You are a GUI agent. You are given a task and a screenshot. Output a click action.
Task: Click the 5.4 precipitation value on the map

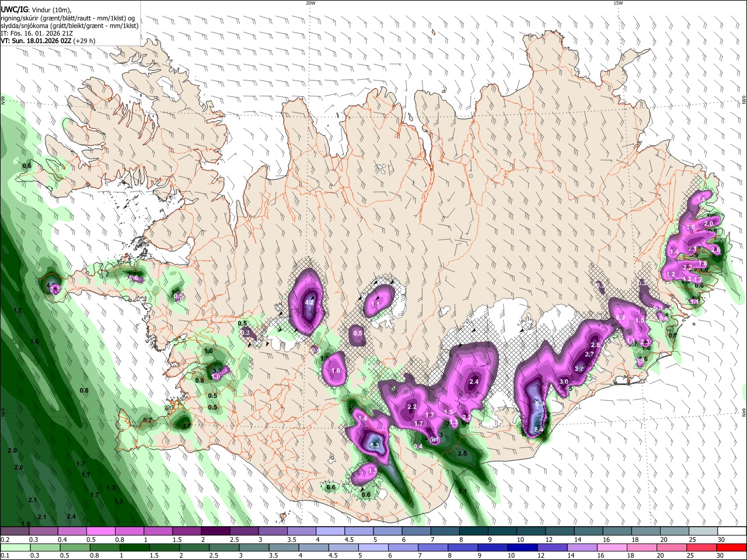point(540,404)
